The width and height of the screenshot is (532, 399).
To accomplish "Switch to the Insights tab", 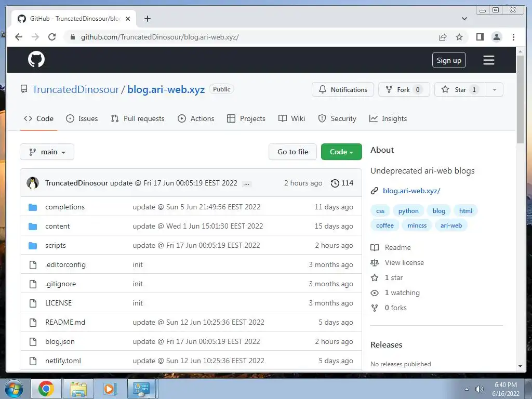I will 388,118.
